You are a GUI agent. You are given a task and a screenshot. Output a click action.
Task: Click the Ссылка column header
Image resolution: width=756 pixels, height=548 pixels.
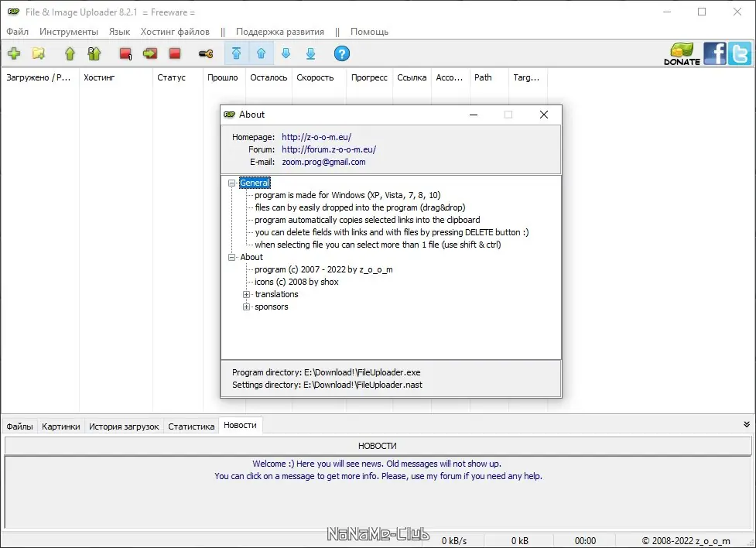coord(412,77)
